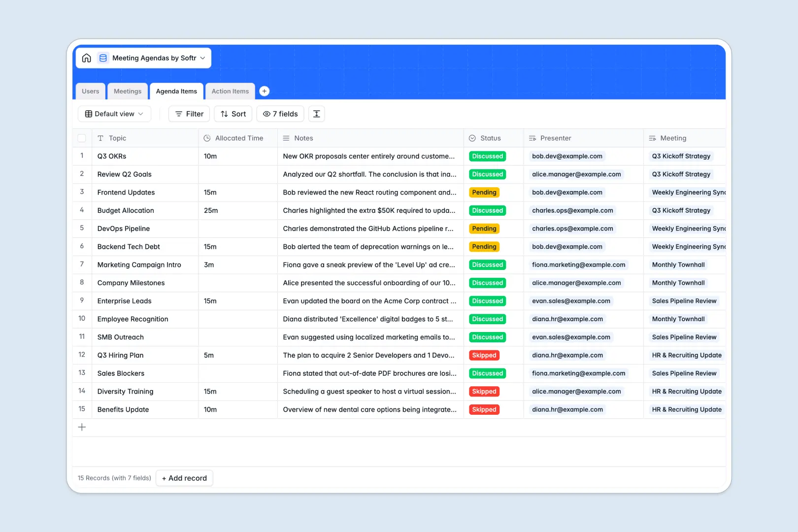Click the notes icon on the Notes column
Screen dimensions: 798x532
coord(287,138)
